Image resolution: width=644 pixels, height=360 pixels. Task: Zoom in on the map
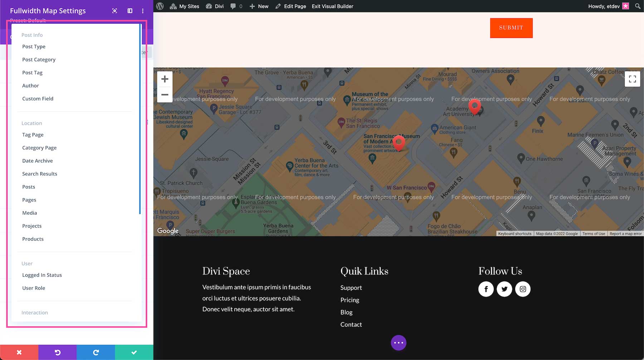point(165,79)
